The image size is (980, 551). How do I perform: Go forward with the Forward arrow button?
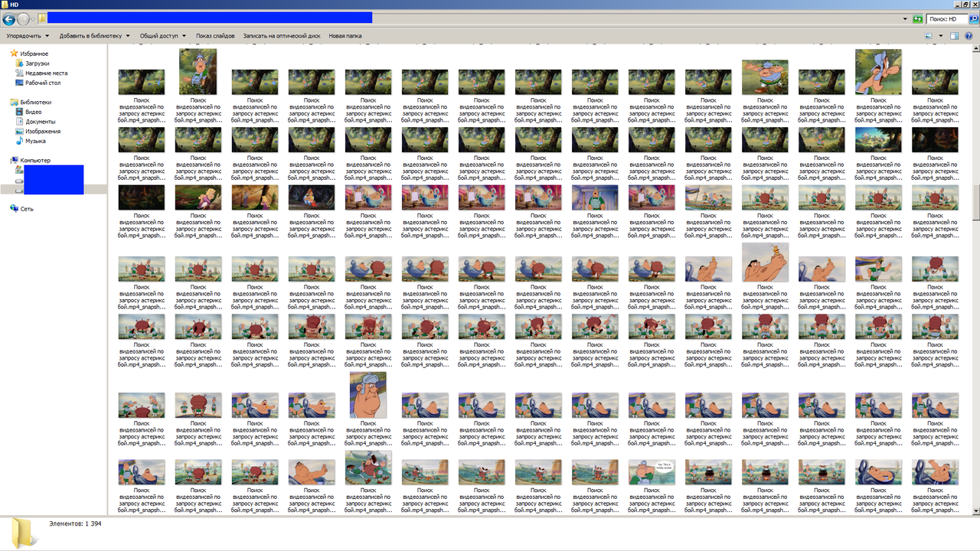pos(23,18)
